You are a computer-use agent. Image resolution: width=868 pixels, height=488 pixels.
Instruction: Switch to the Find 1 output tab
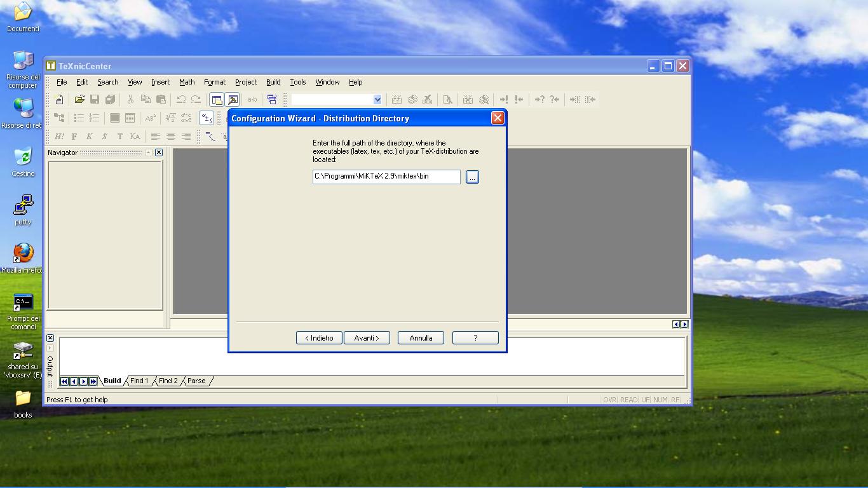click(x=139, y=381)
